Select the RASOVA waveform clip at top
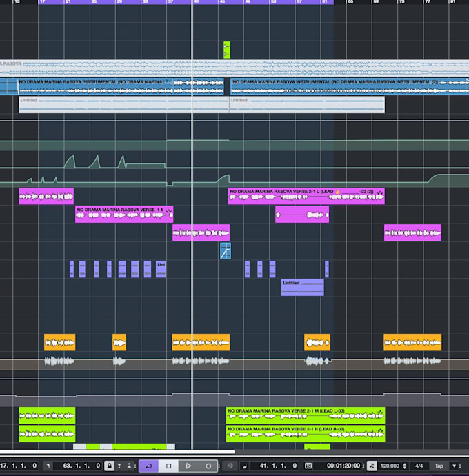The height and width of the screenshot is (476, 469). point(234,68)
